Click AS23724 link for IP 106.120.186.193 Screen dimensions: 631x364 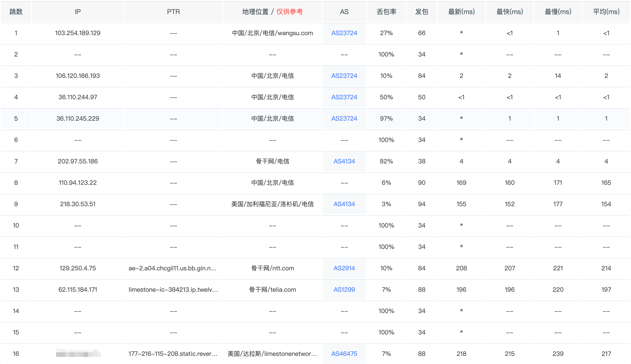[x=344, y=76]
